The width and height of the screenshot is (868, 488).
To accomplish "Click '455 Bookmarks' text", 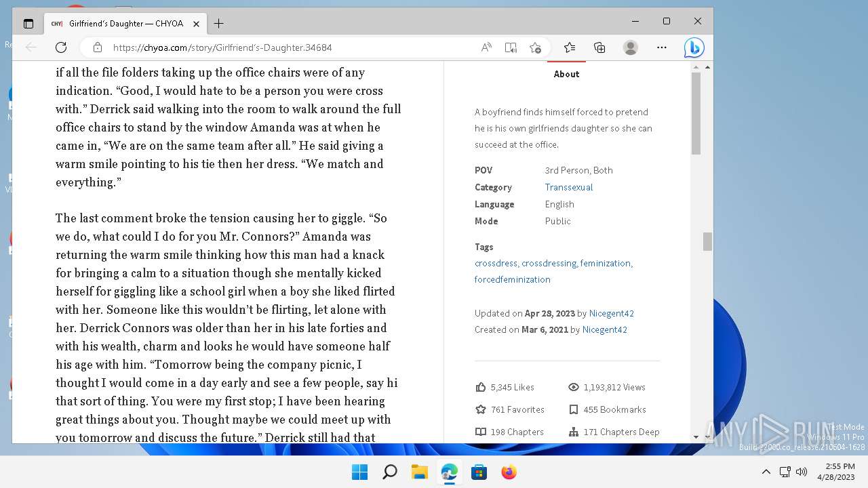I will coord(614,409).
